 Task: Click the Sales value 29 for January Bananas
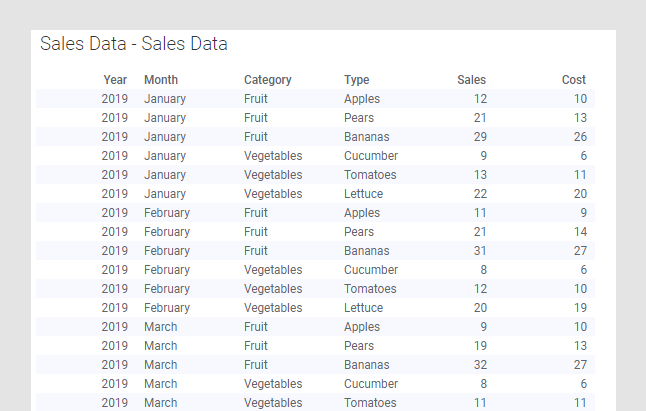tap(480, 137)
